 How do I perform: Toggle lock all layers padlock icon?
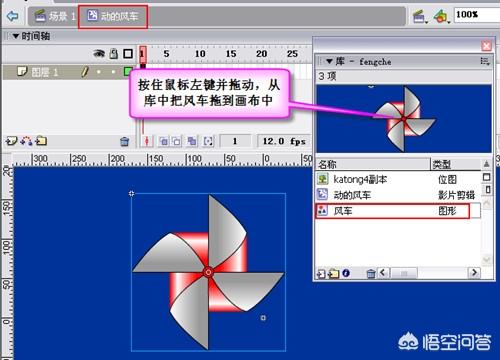tap(114, 53)
